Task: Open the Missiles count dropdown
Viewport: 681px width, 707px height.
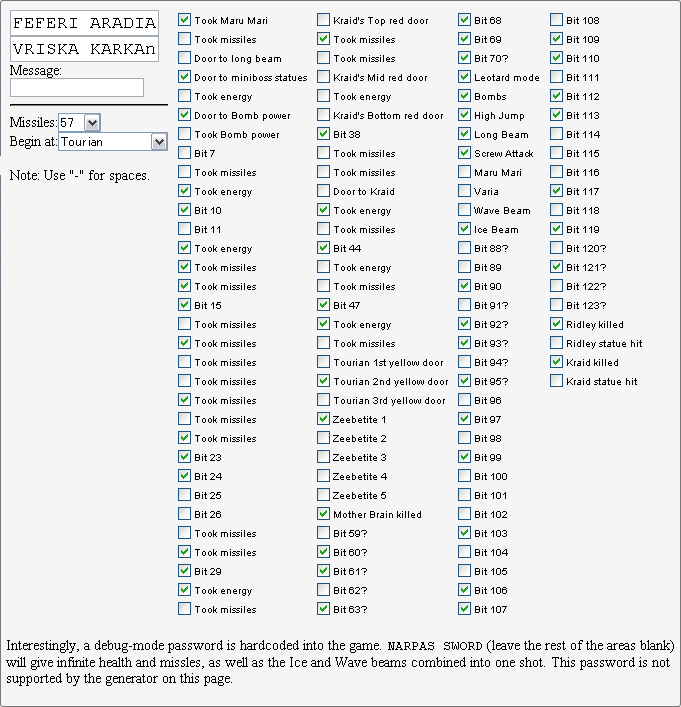Action: pyautogui.click(x=80, y=122)
